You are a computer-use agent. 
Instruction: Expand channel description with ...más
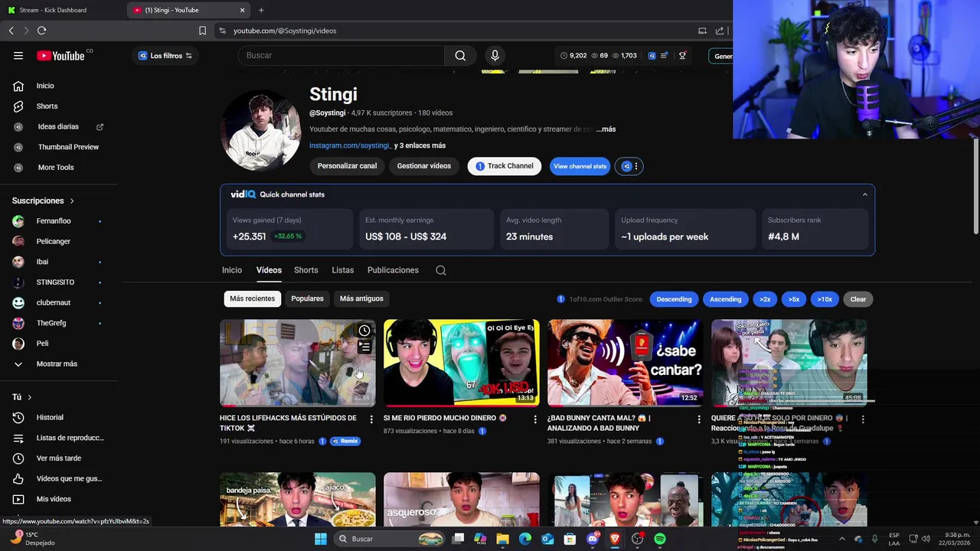tap(606, 129)
